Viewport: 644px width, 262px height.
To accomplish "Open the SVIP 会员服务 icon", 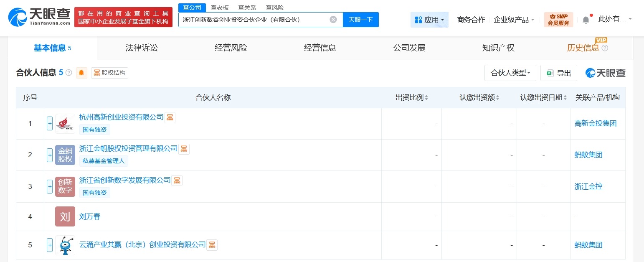I will pos(559,19).
